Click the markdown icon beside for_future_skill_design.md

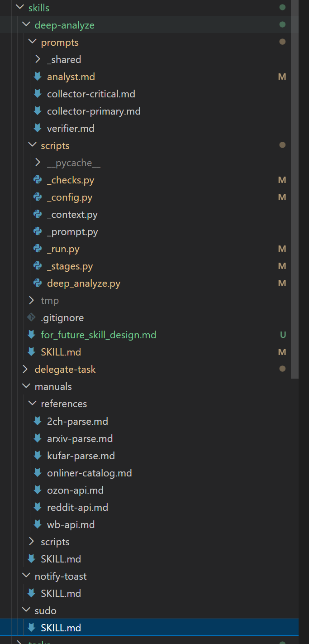point(31,335)
